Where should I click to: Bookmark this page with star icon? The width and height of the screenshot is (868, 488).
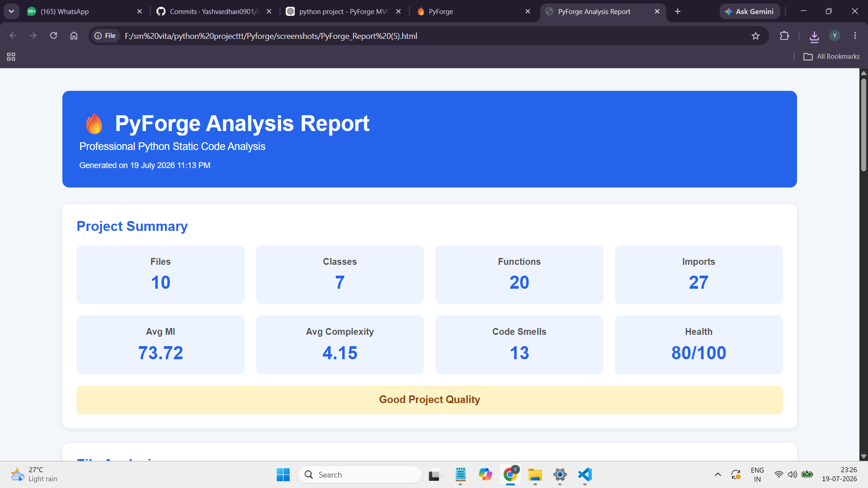[x=755, y=36]
